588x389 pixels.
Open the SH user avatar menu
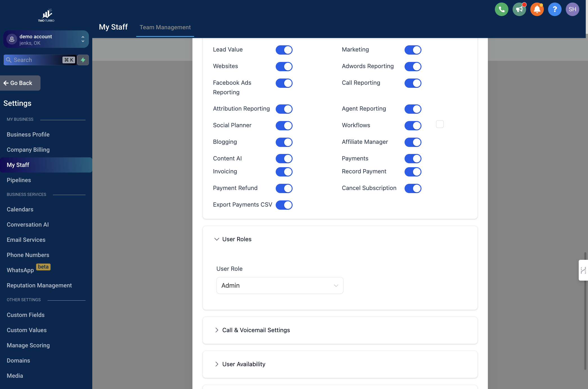[x=572, y=9]
